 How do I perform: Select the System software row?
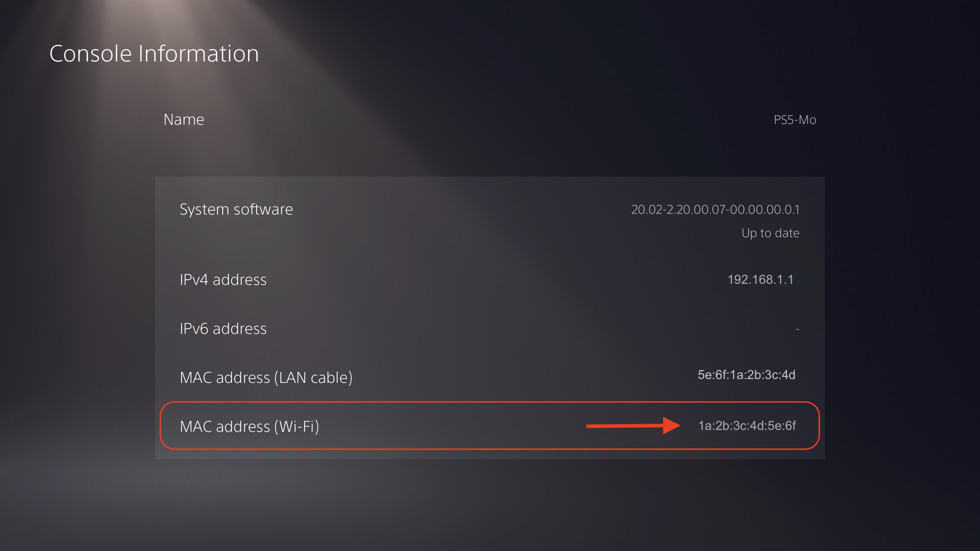point(236,209)
